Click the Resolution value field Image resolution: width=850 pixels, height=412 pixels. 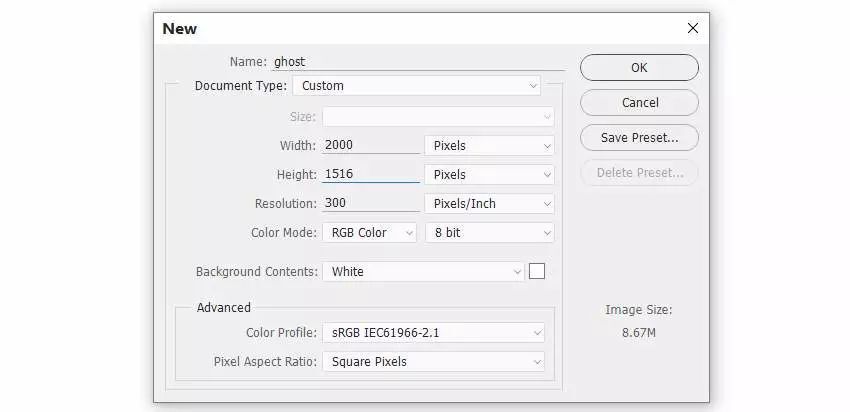(370, 203)
